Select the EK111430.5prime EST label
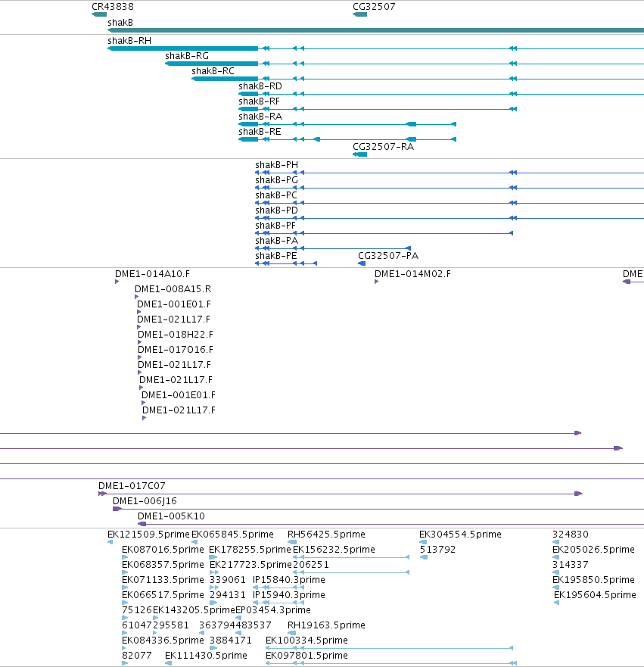The width and height of the screenshot is (644, 667). pyautogui.click(x=206, y=656)
